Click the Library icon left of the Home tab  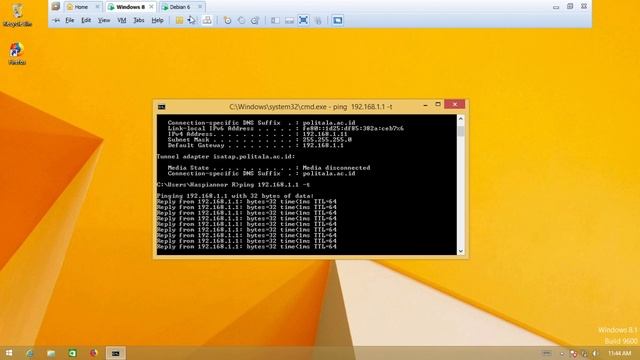tap(56, 6)
